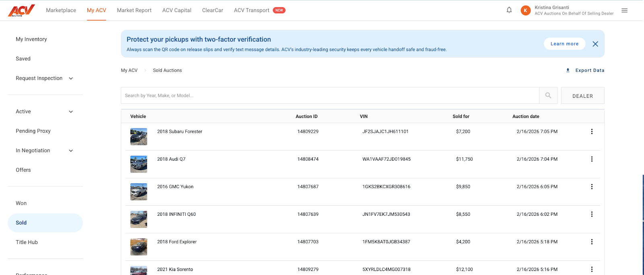Open the Market Report tab
This screenshot has width=644, height=275.
(134, 10)
